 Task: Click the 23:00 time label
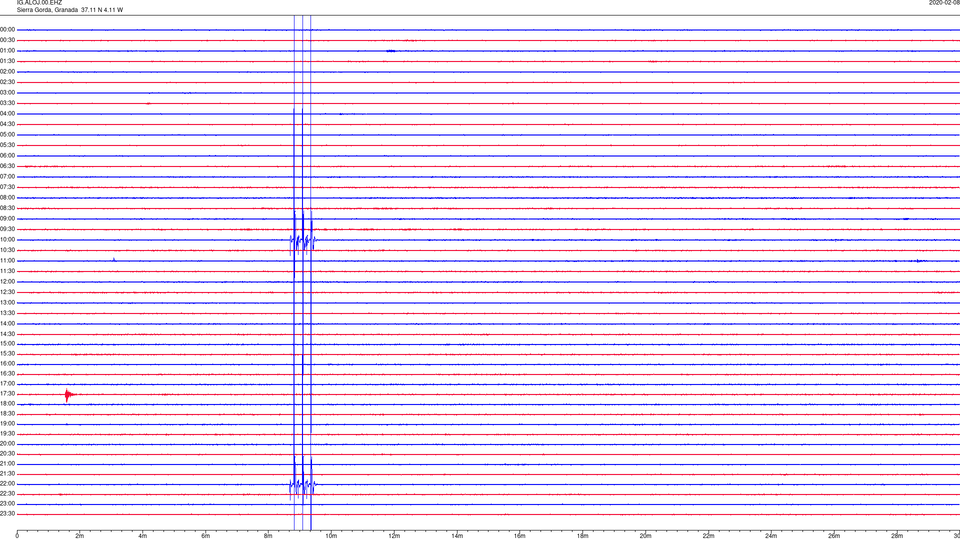tap(7, 504)
